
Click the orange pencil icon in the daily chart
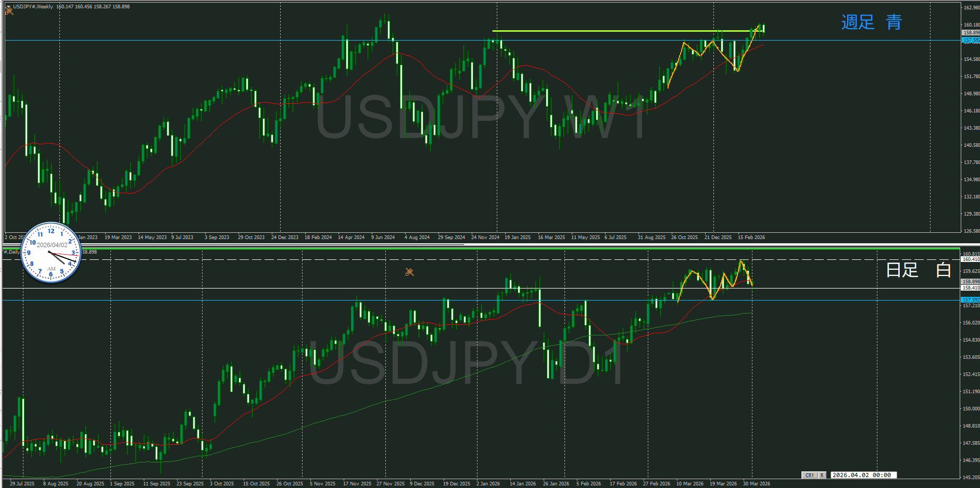409,272
